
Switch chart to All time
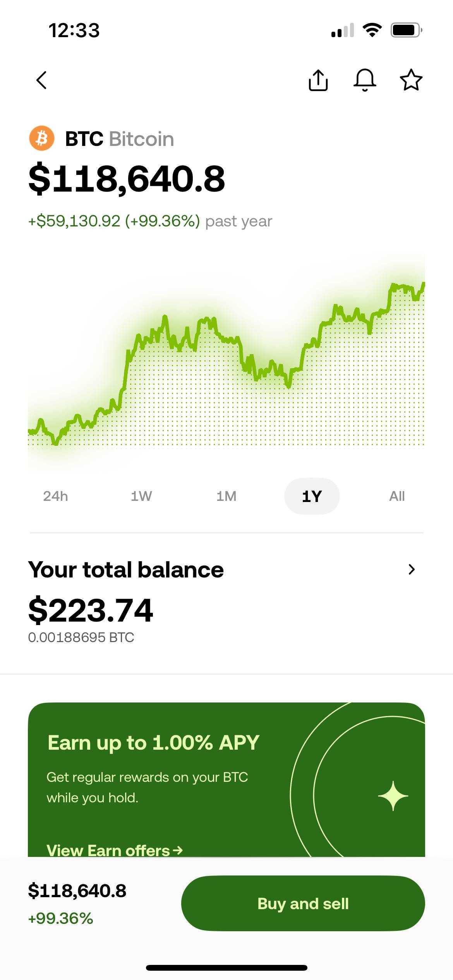point(397,496)
